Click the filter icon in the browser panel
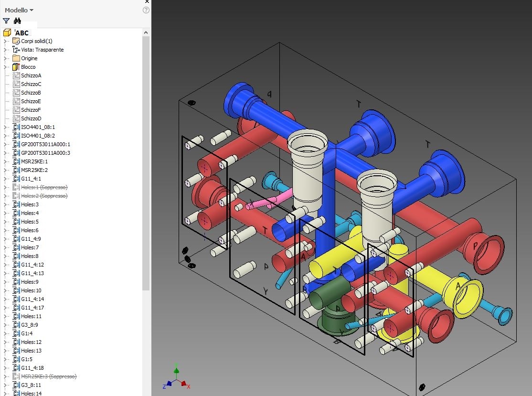 click(x=6, y=21)
